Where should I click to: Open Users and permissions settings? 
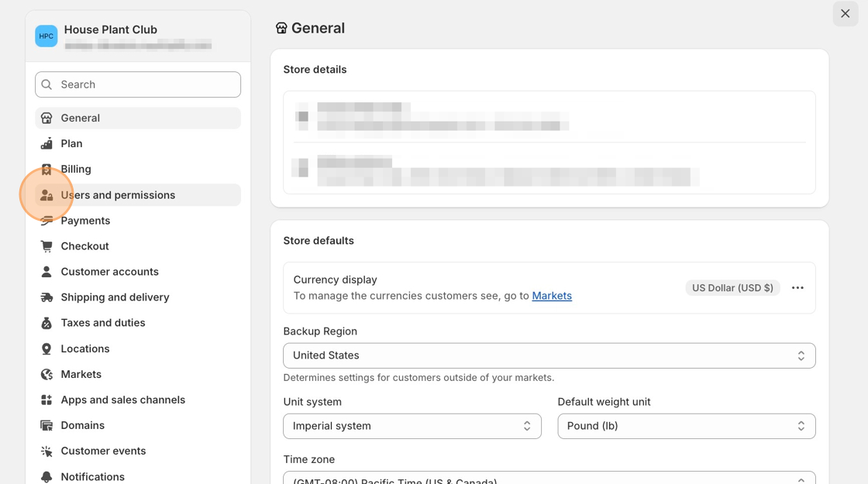click(118, 195)
